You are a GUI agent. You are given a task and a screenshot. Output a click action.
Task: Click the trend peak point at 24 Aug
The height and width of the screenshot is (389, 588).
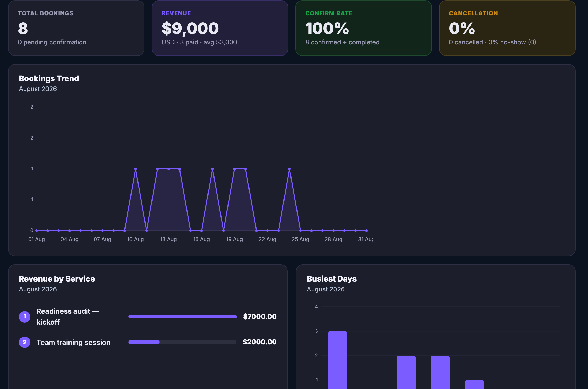[289, 169]
